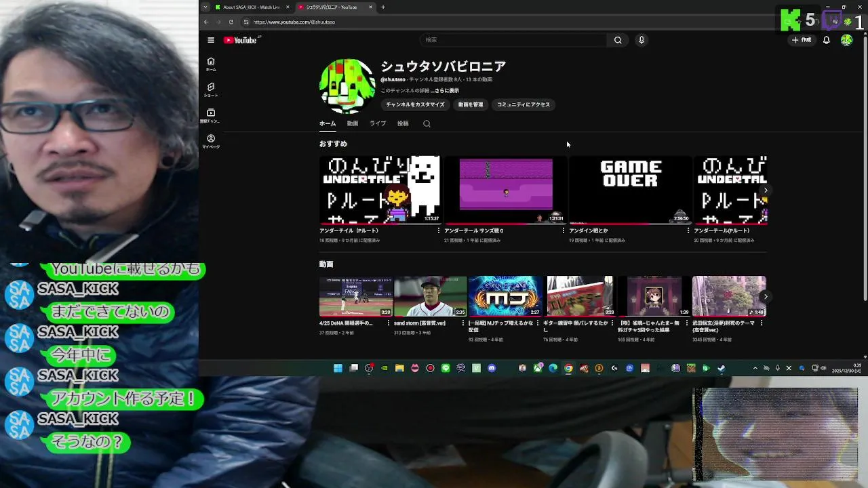This screenshot has height=488, width=868.
Task: Click コミュニティにアクセス button
Action: point(524,104)
